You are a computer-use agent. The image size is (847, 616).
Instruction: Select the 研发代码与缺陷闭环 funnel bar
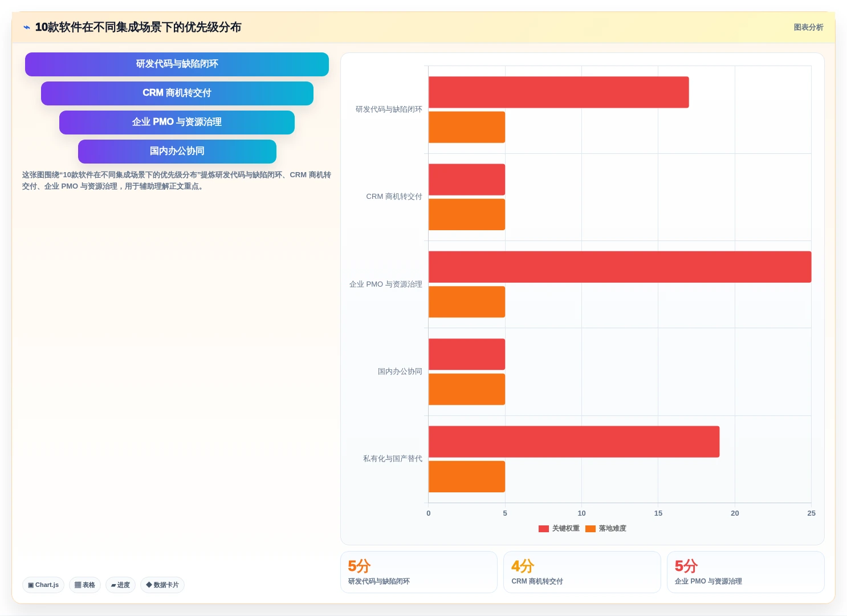click(x=177, y=64)
